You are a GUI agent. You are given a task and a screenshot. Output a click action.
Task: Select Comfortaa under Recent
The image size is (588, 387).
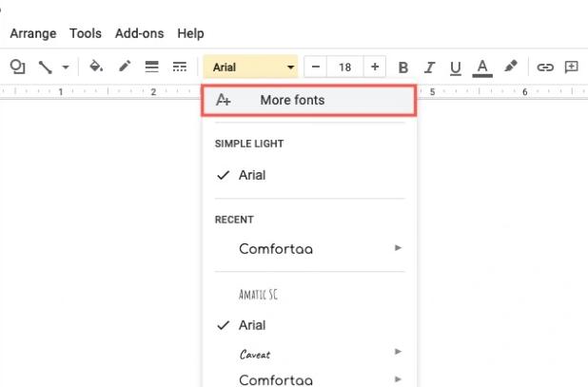[x=309, y=248]
